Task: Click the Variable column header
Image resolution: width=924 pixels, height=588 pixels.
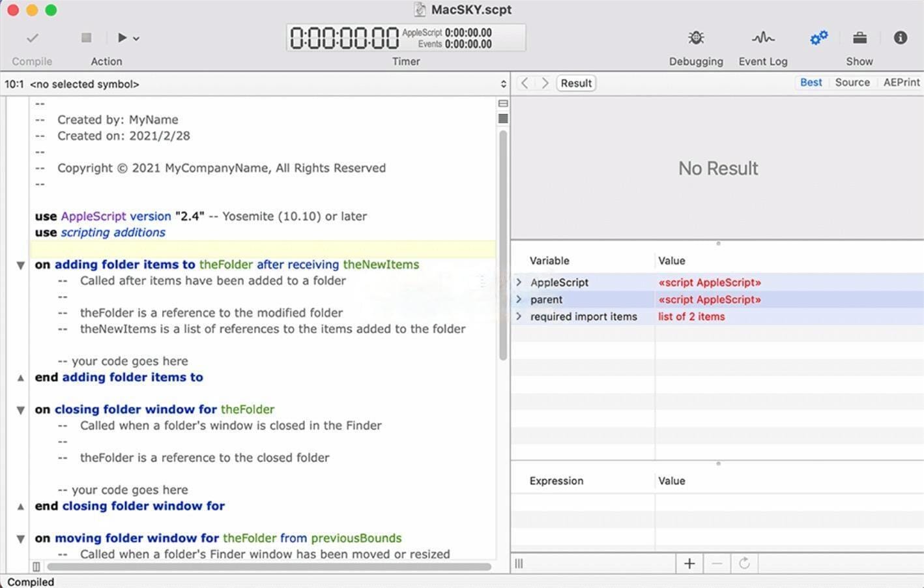Action: (x=549, y=261)
